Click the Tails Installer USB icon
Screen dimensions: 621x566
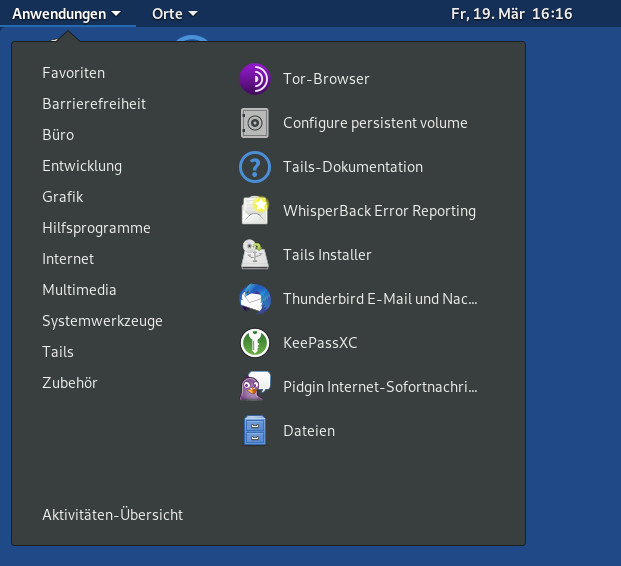255,255
